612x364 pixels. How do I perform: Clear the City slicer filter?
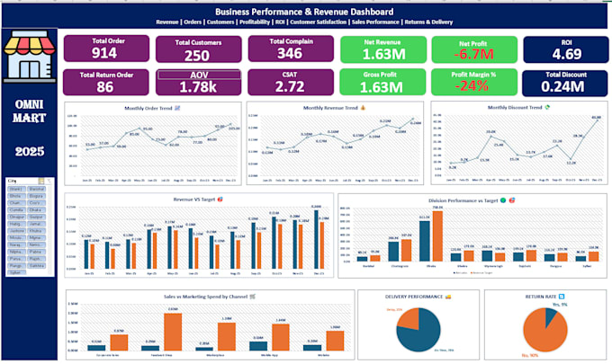(49, 181)
